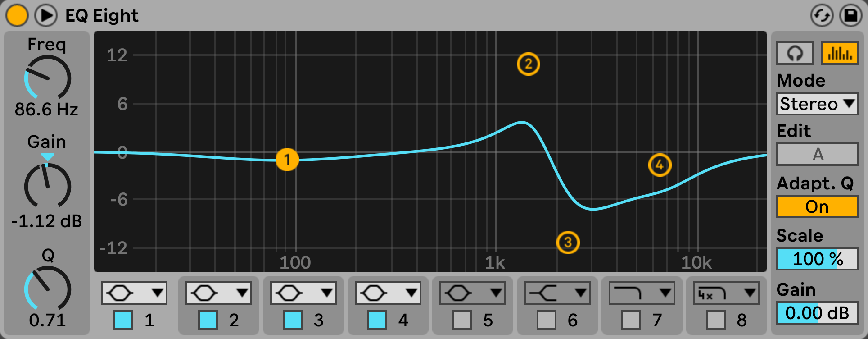
Task: Enable the headphone audition mode icon
Action: tap(795, 54)
